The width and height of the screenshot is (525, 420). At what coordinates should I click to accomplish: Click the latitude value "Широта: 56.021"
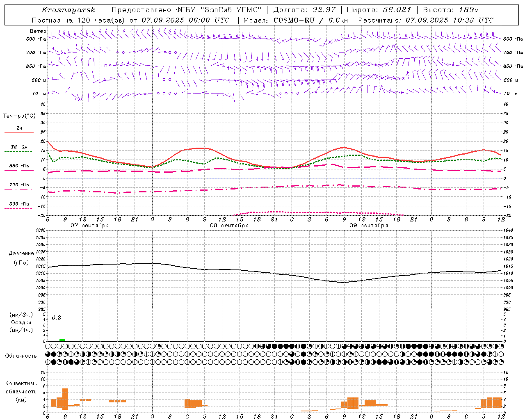pos(379,10)
